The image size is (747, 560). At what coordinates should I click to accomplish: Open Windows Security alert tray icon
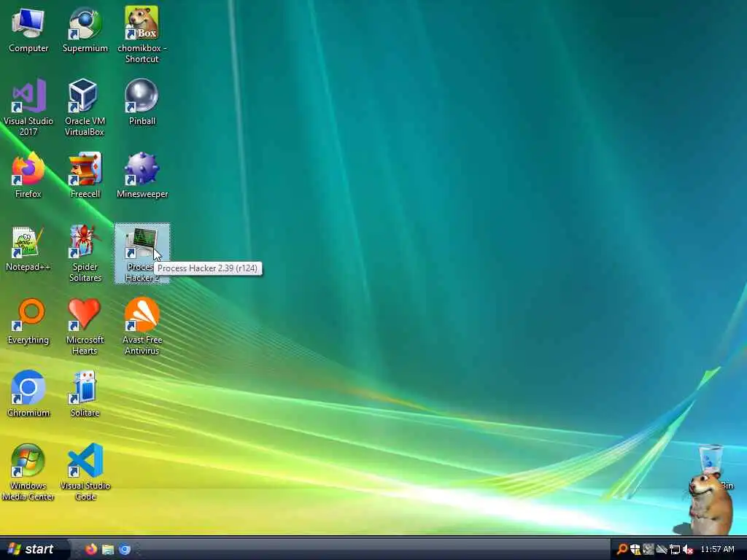pos(635,550)
